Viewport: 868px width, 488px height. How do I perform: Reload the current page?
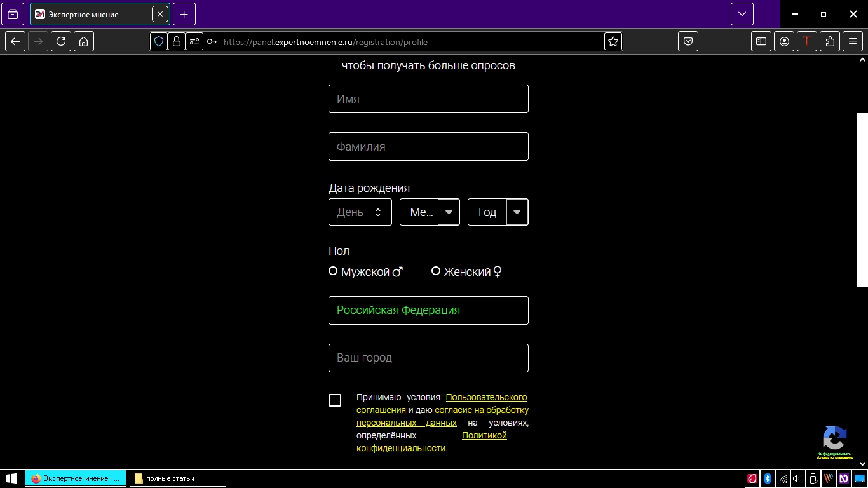coord(61,42)
